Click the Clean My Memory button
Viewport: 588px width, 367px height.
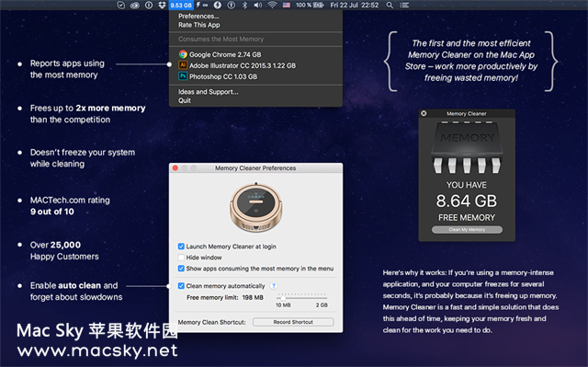pos(467,229)
